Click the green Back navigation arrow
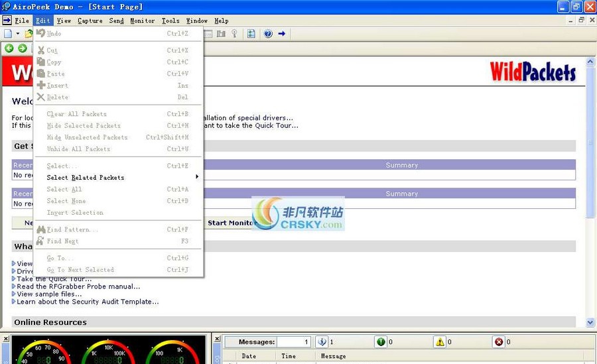597x364 pixels. (9, 48)
